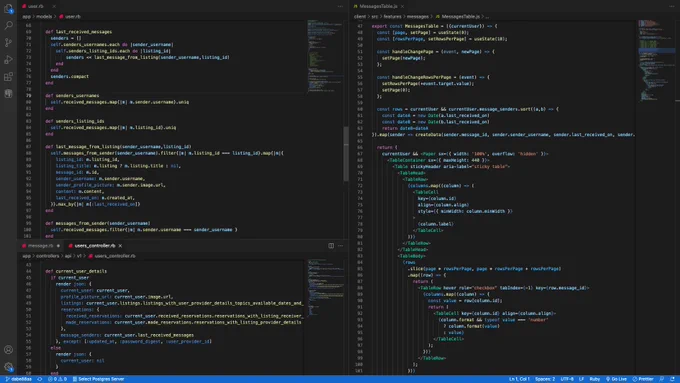This screenshot has height=383, width=680.
Task: Click 'def current_user_details' line in users_controller.rb
Action: coord(76,271)
